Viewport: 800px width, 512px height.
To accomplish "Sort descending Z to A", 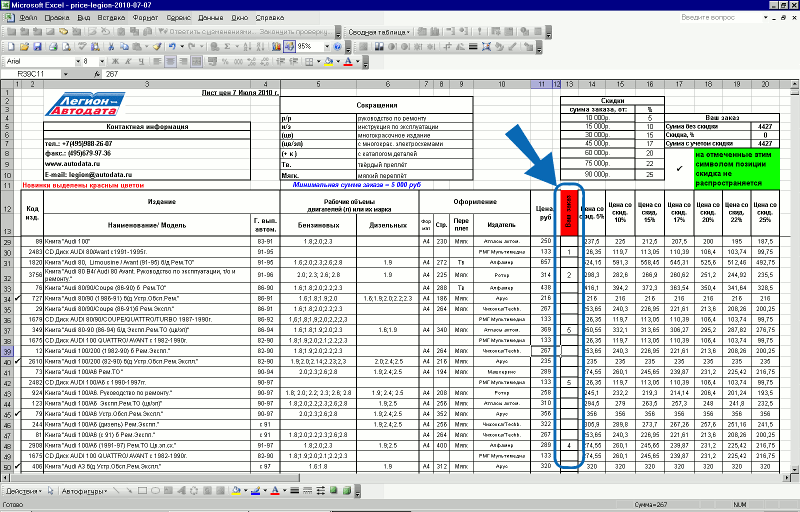I will tap(260, 46).
